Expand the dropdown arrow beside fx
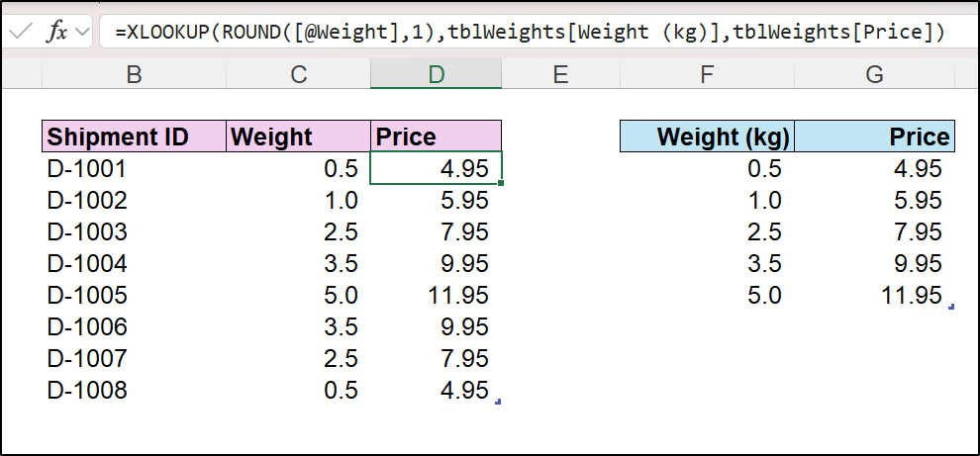The height and width of the screenshot is (456, 980). [x=81, y=33]
